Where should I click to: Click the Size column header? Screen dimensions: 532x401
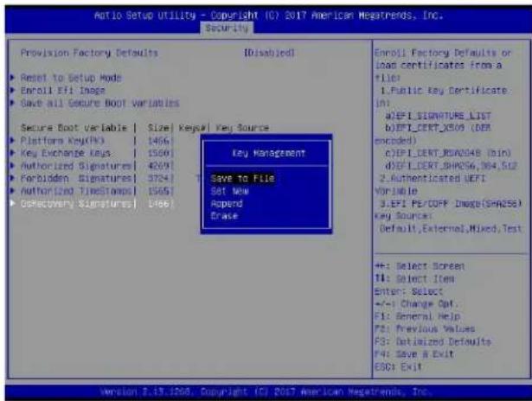pos(158,128)
